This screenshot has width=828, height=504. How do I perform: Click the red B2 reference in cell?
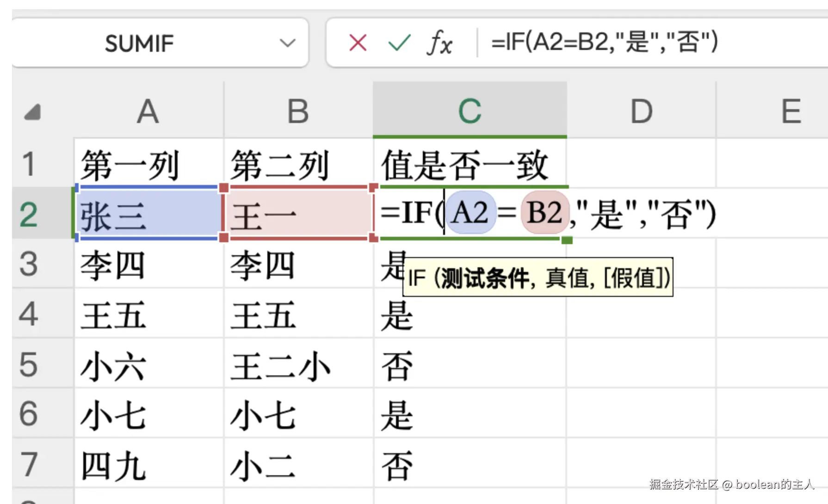tap(544, 213)
